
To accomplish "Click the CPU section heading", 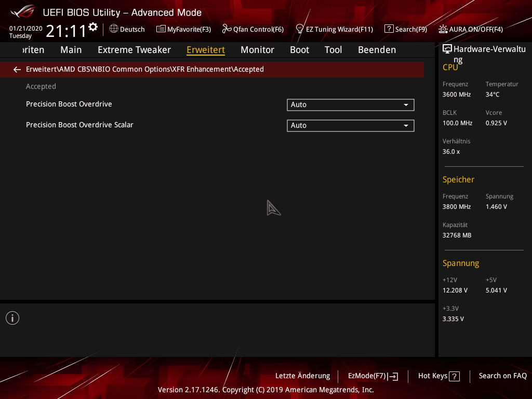I will pyautogui.click(x=450, y=67).
